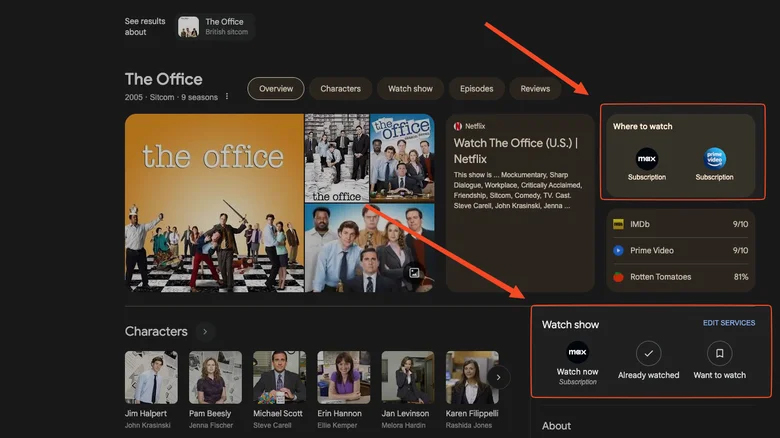The image size is (780, 438).
Task: Click the Max icon under Where to watch
Action: tap(647, 158)
